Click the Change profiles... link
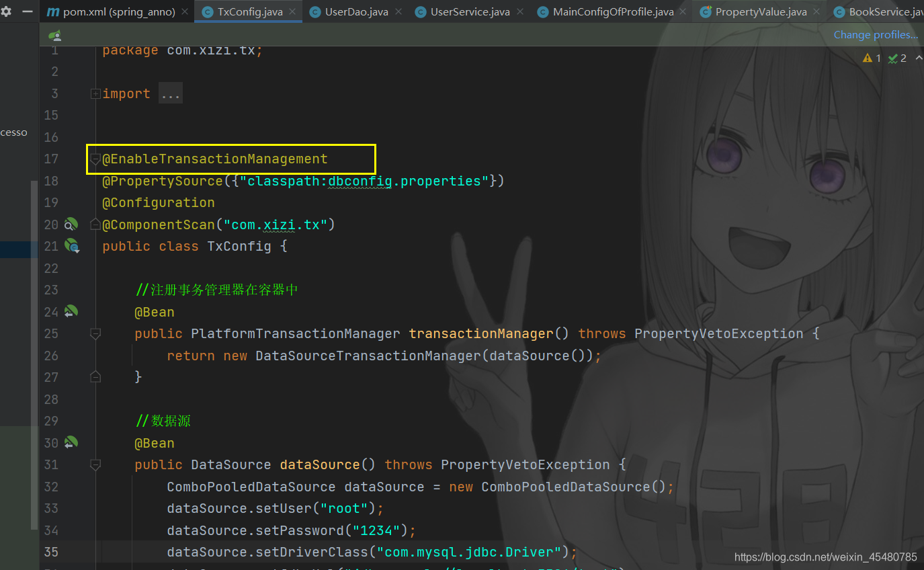The image size is (924, 570). [876, 35]
